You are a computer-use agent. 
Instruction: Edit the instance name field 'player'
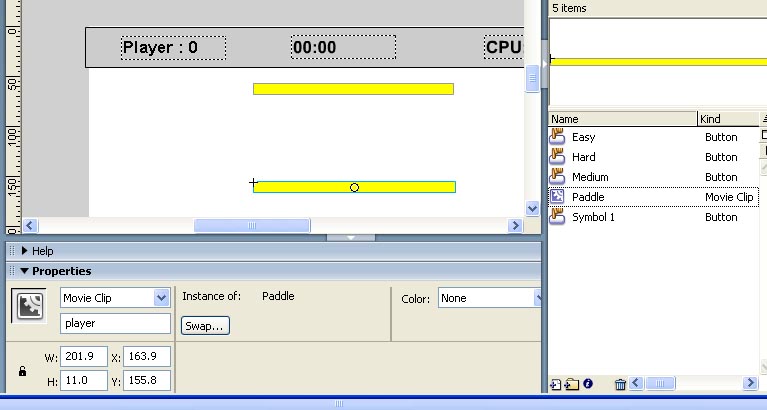click(x=115, y=323)
